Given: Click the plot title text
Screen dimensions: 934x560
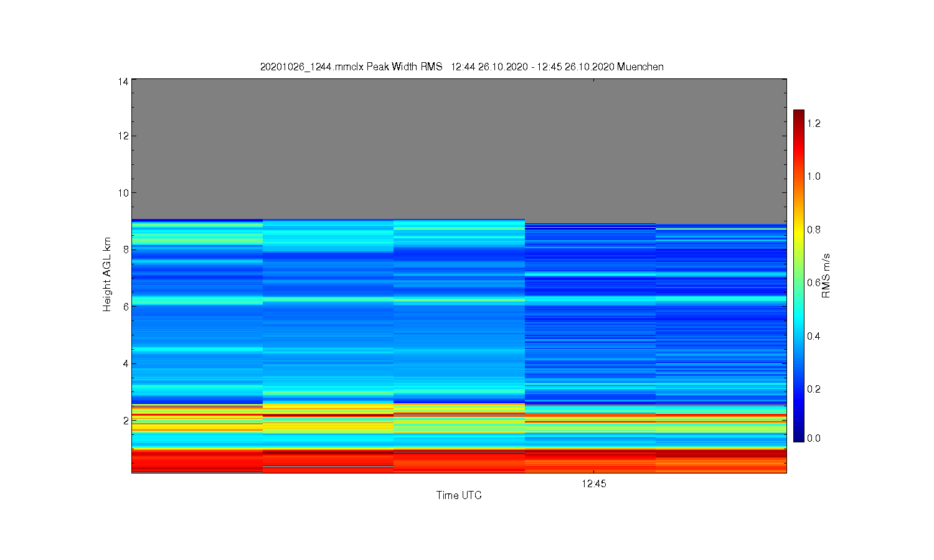Looking at the screenshot, I should pos(461,67).
